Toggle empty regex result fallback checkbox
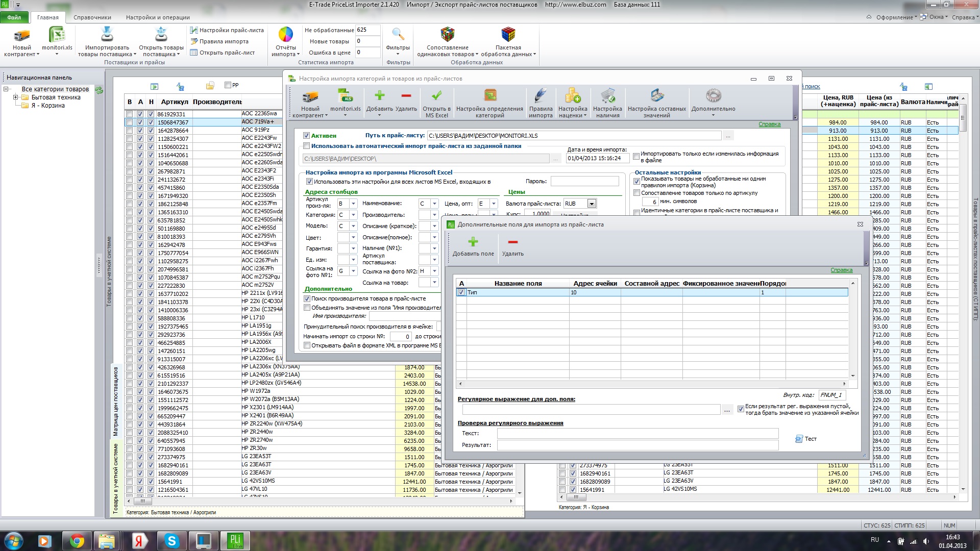This screenshot has height=551, width=980. pyautogui.click(x=741, y=409)
